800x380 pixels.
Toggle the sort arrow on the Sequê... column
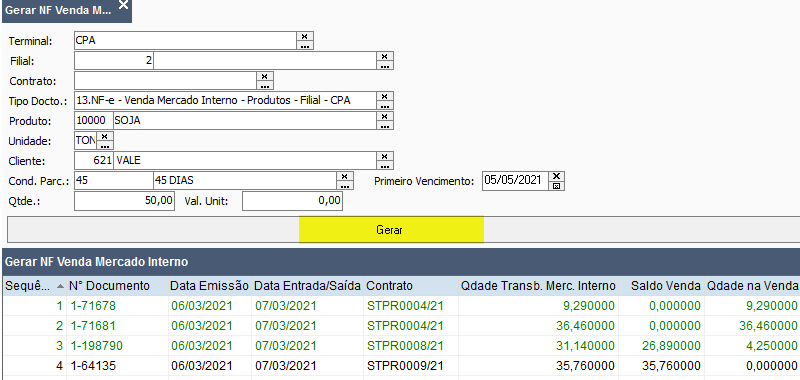(x=60, y=286)
